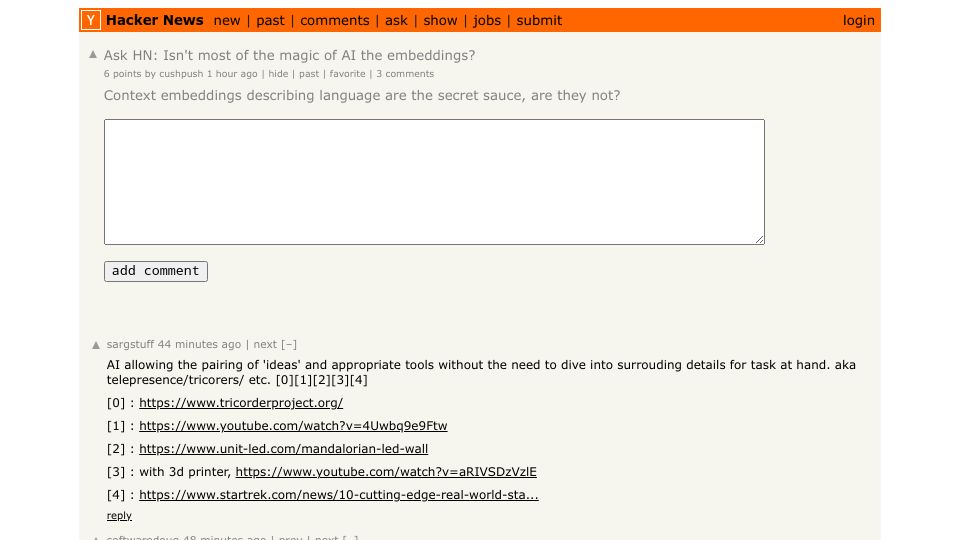Open YouTube link v=4Uwbq9e9Ftw
Image resolution: width=960 pixels, height=540 pixels.
(x=293, y=426)
